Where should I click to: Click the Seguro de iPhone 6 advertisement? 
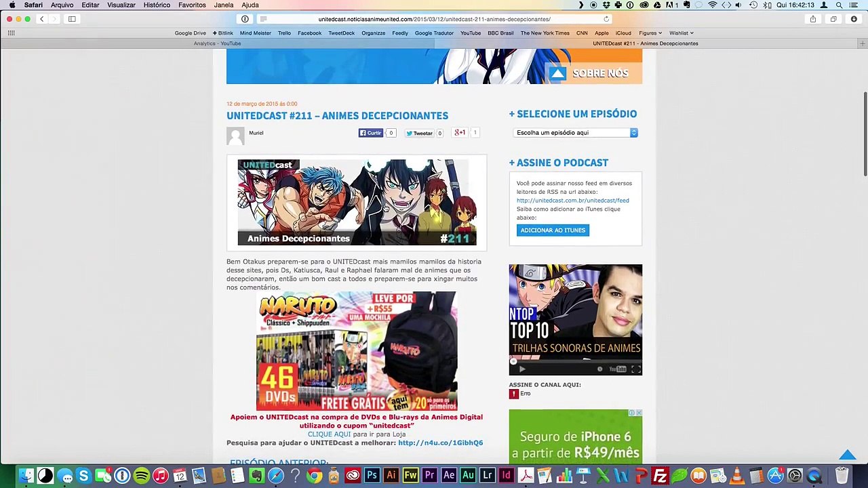click(x=576, y=436)
